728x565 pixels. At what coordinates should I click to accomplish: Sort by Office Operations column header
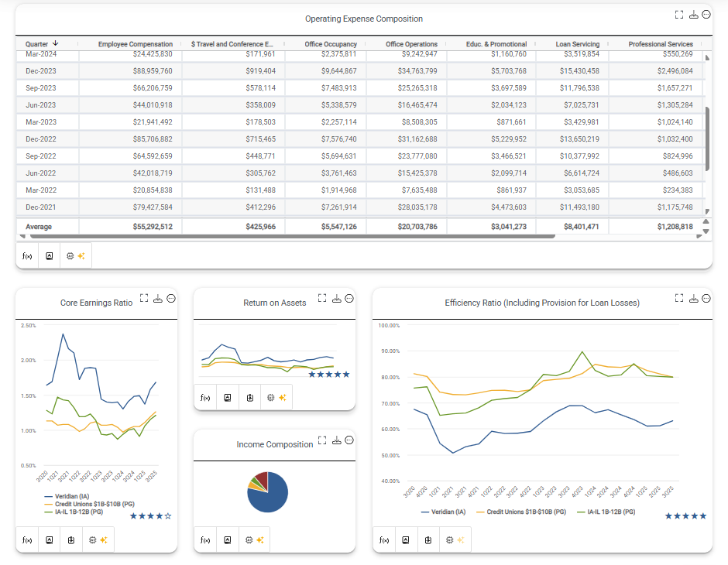point(411,44)
